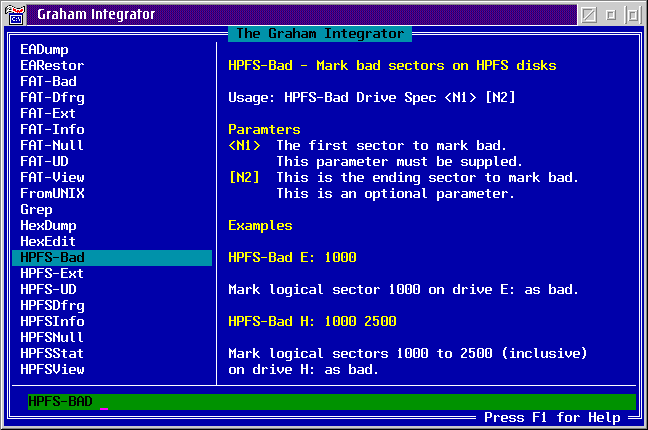The width and height of the screenshot is (648, 430).
Task: Choose the FAT-Bad utility entry
Action: click(x=48, y=81)
